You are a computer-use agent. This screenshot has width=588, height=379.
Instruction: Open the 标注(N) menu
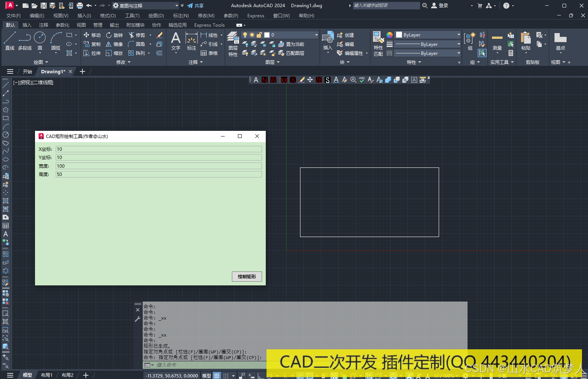pyautogui.click(x=181, y=15)
